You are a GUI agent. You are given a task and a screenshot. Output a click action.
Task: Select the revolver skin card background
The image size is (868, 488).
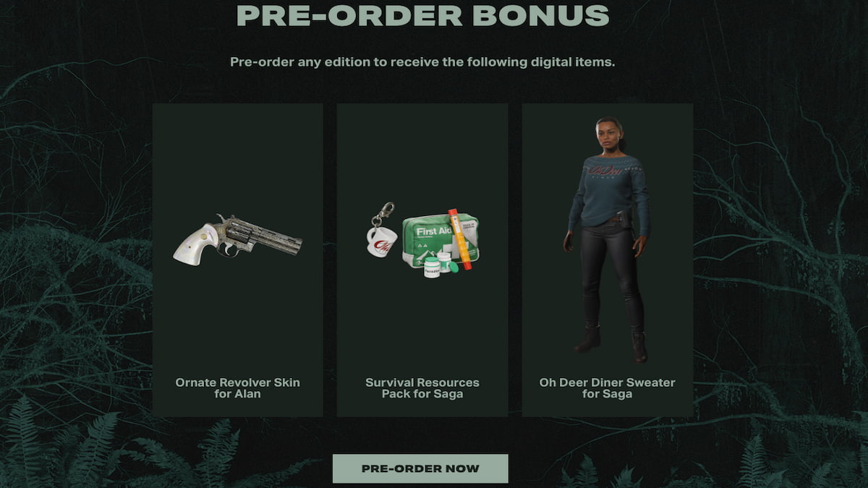237,260
